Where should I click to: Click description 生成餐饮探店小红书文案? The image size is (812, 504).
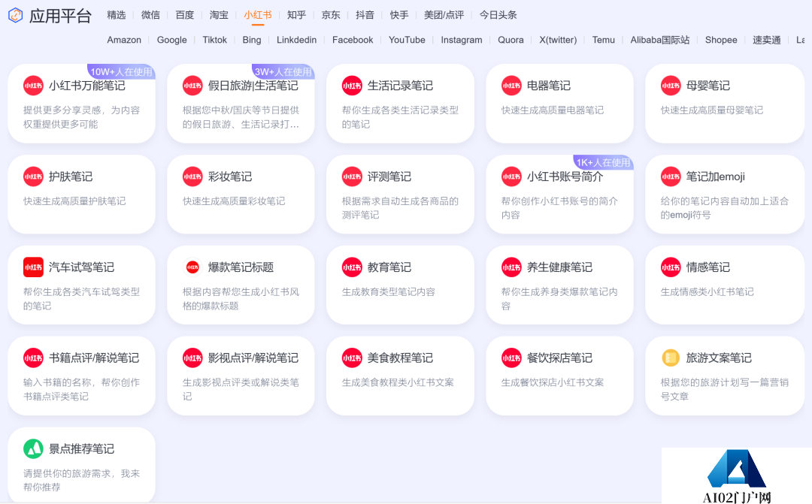click(553, 382)
